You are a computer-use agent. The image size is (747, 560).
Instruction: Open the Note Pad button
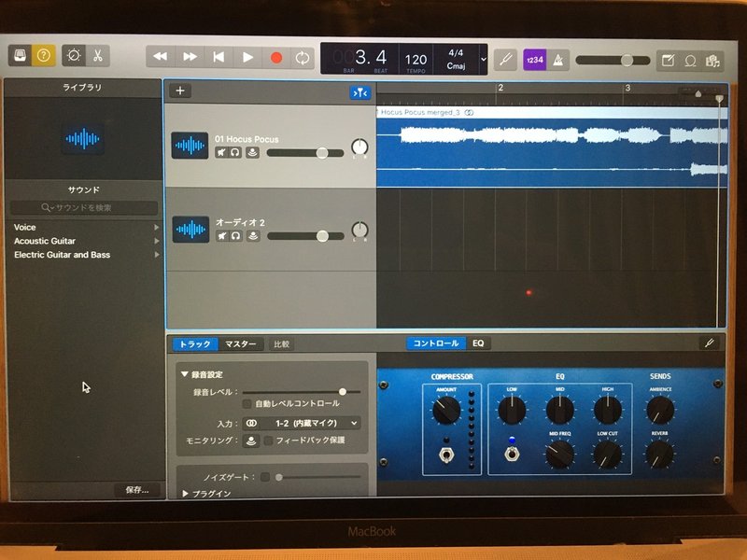668,61
